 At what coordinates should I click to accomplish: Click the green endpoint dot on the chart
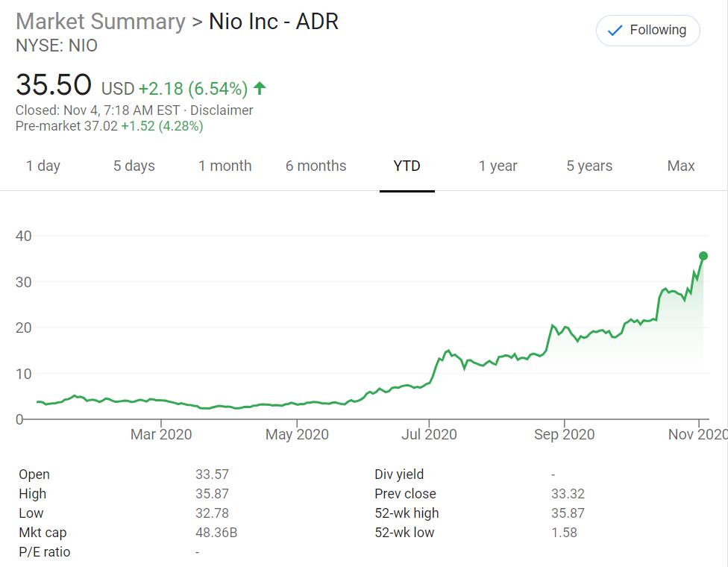pyautogui.click(x=702, y=255)
